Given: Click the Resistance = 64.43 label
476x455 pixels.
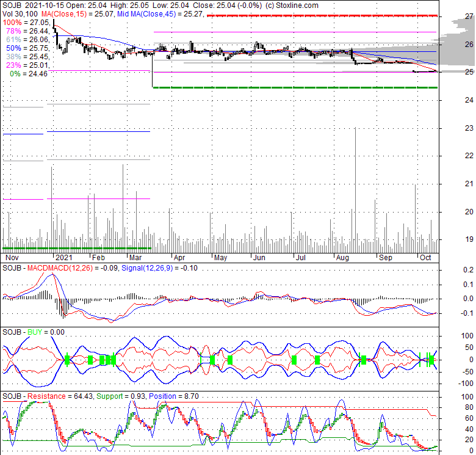Looking at the screenshot, I should coord(60,396).
